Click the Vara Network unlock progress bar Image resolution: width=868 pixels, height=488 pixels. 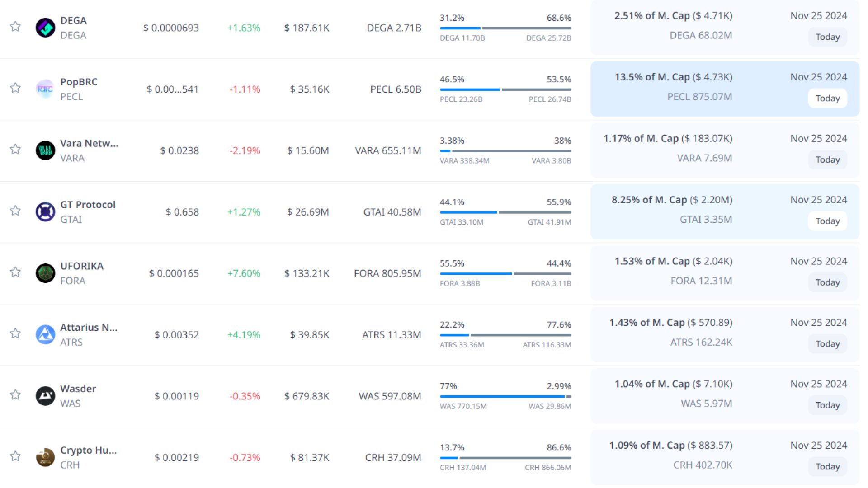(505, 151)
